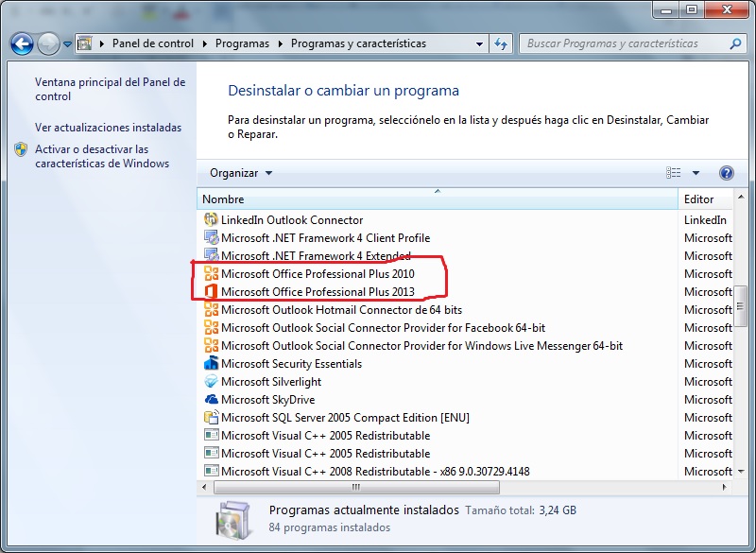Open Ventana principal del Panel de control

(110, 89)
